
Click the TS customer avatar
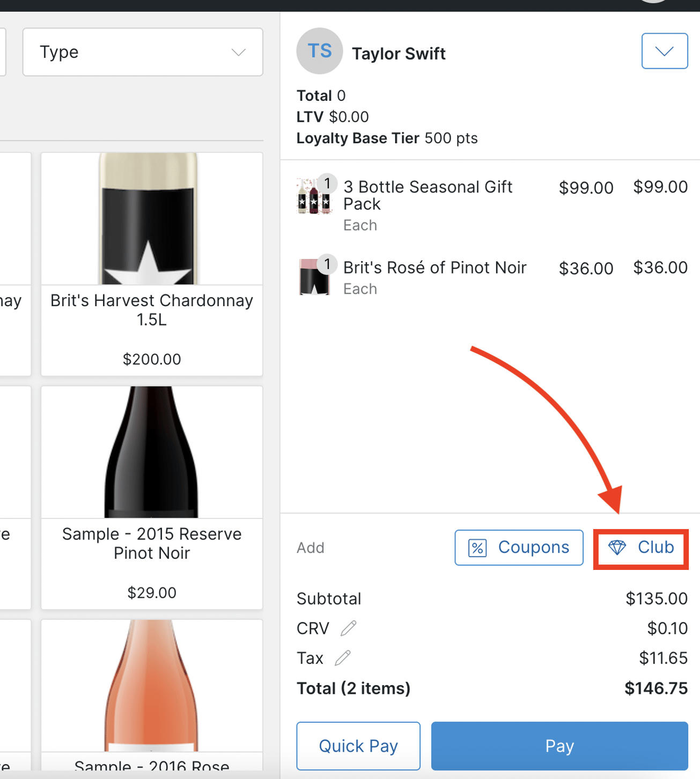319,51
